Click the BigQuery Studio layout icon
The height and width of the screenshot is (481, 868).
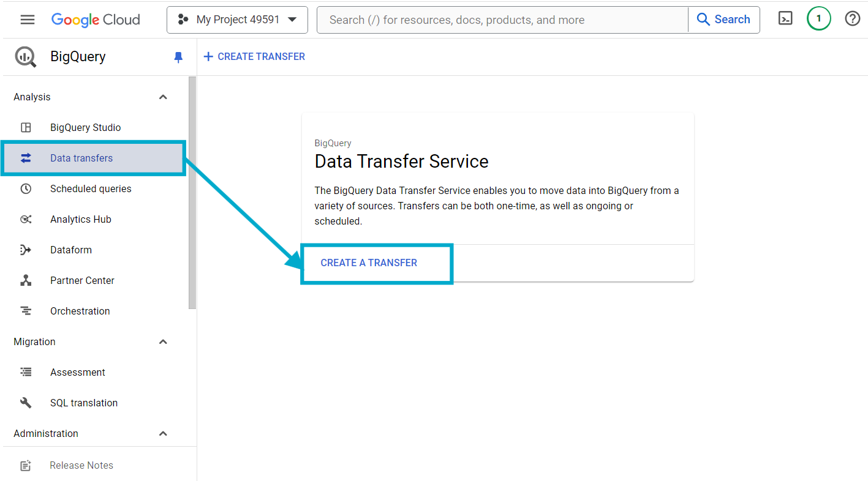point(26,127)
